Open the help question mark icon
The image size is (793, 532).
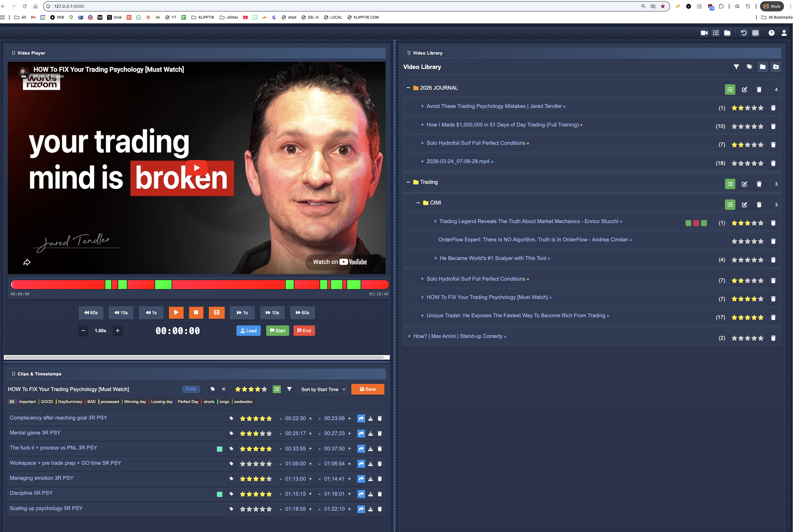[x=772, y=33]
